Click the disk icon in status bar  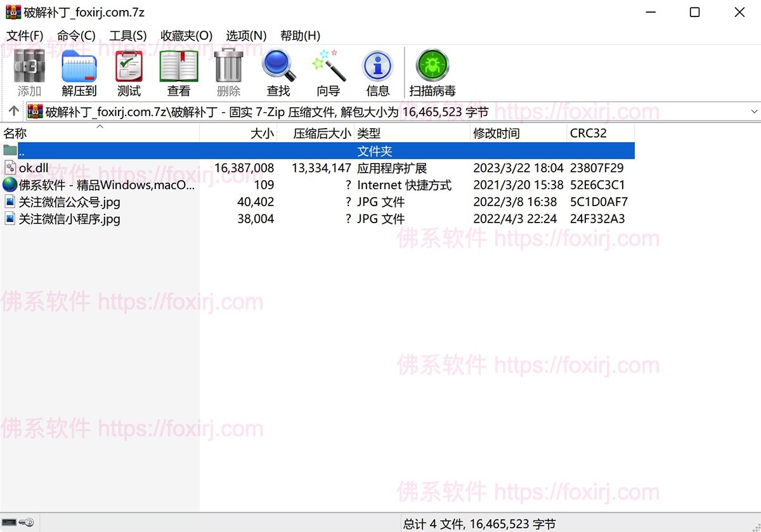point(10,522)
